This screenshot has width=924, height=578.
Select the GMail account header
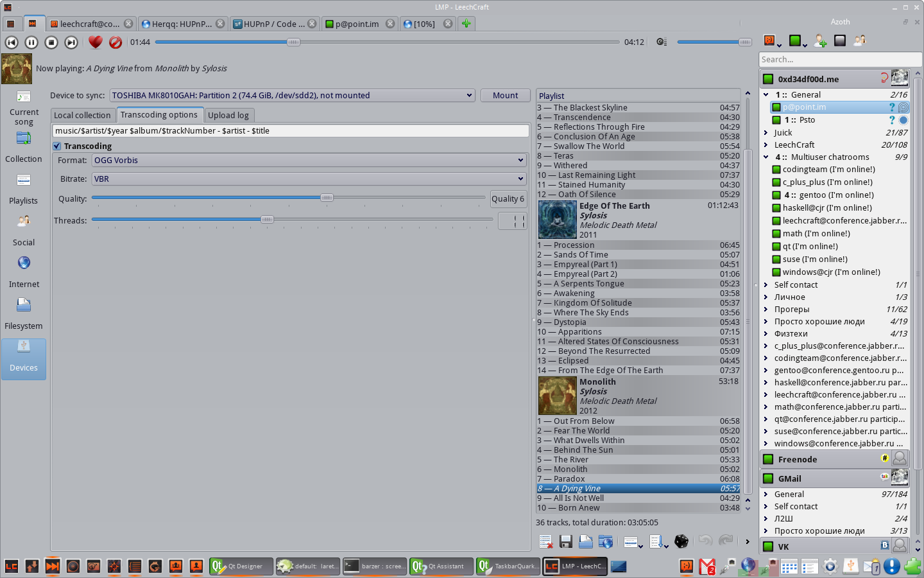[835, 478]
